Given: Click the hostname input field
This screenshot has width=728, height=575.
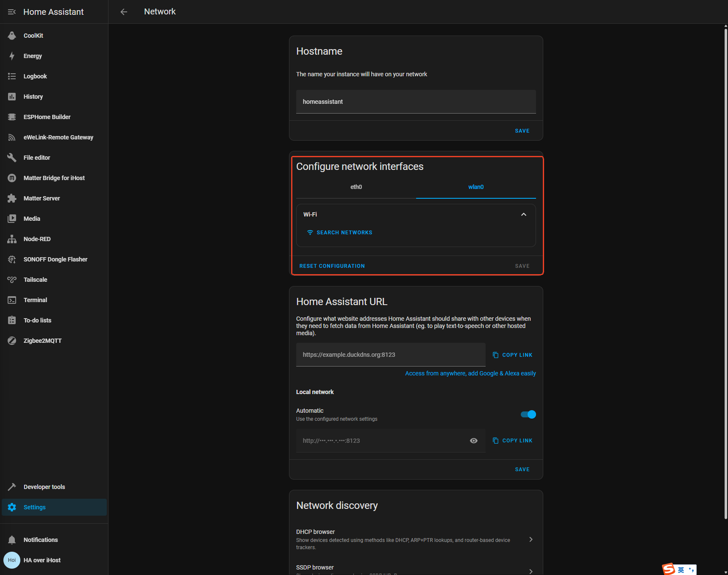Looking at the screenshot, I should click(x=416, y=102).
